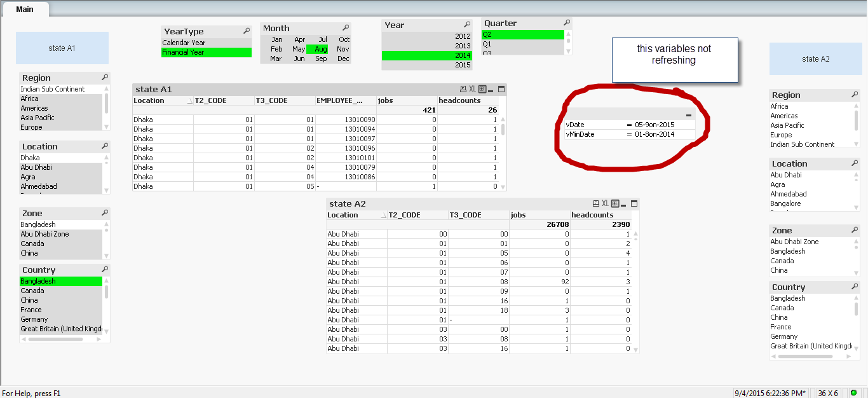Image resolution: width=868 pixels, height=398 pixels.
Task: Maximize the state A1 table object
Action: click(501, 89)
